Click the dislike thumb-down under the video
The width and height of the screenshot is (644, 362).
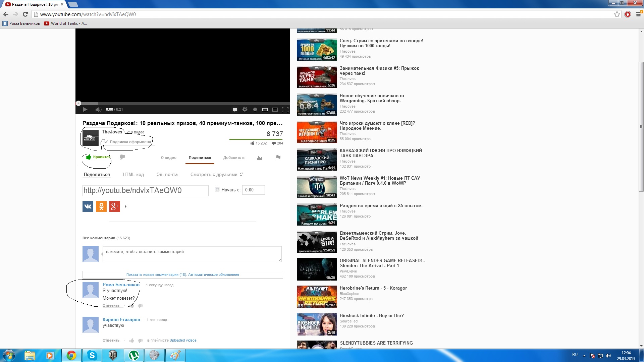point(122,157)
